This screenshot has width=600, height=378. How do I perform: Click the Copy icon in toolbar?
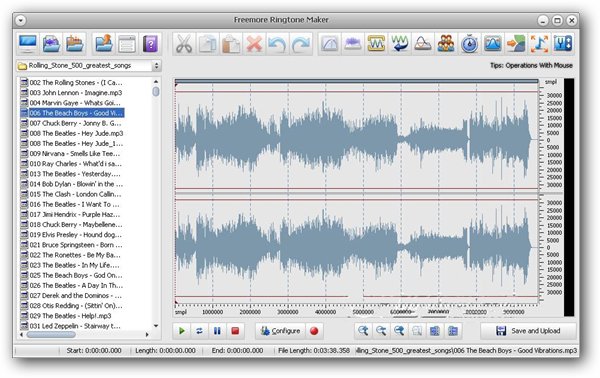pos(207,44)
